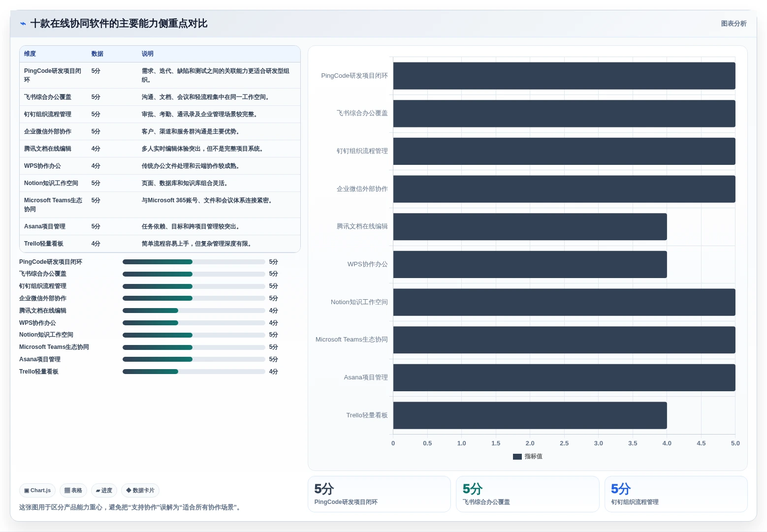Click the 数据 column header
Viewport: 767px width, 532px height.
[97, 54]
